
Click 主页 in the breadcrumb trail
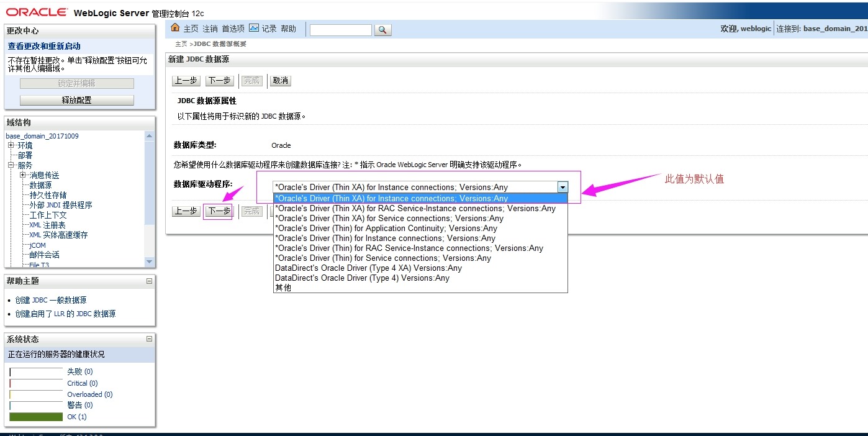(181, 44)
